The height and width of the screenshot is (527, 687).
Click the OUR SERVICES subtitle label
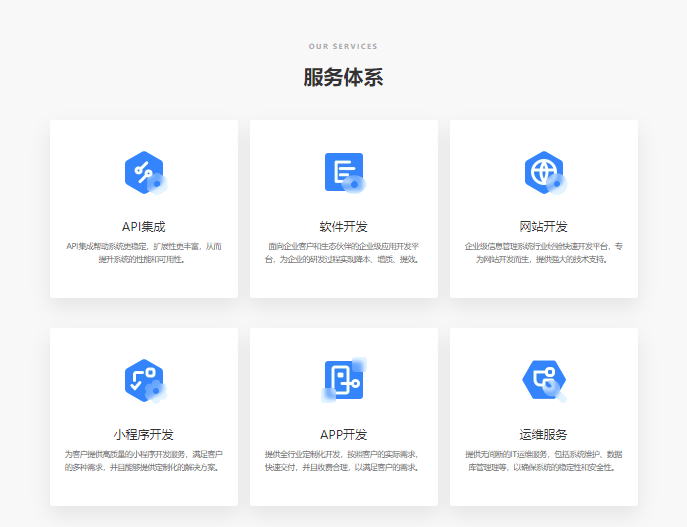343,47
